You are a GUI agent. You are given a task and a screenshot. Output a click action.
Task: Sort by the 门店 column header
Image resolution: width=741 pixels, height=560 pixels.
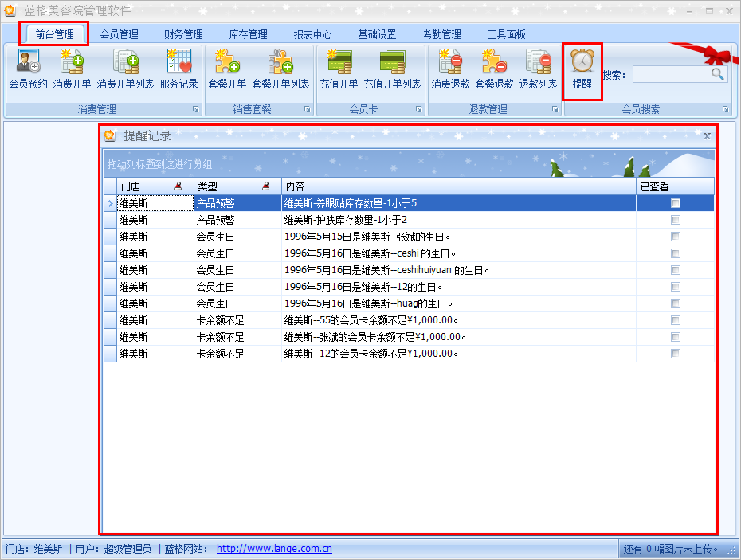[x=155, y=186]
